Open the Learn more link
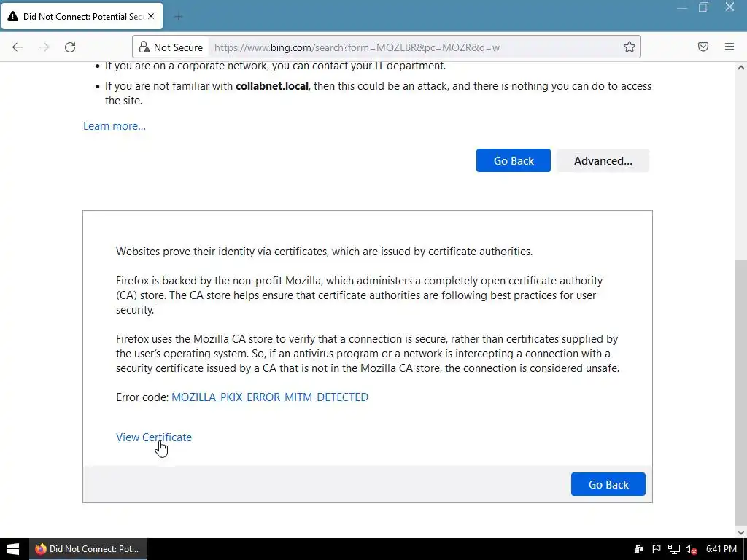The height and width of the screenshot is (560, 747). coord(115,126)
